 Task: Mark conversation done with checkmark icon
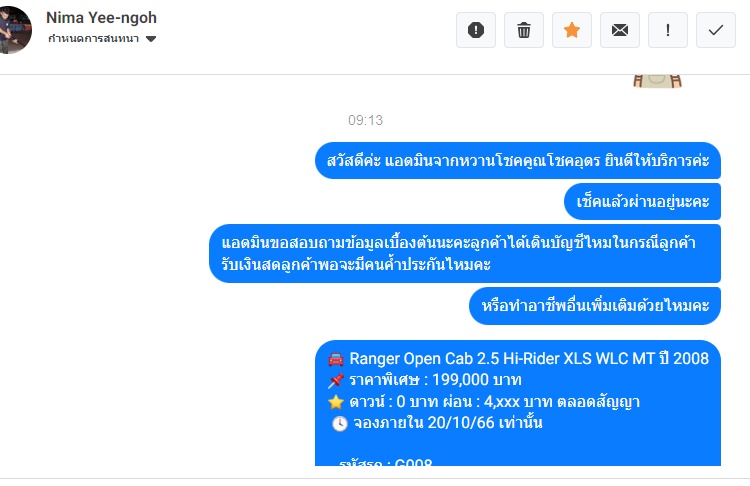click(716, 30)
